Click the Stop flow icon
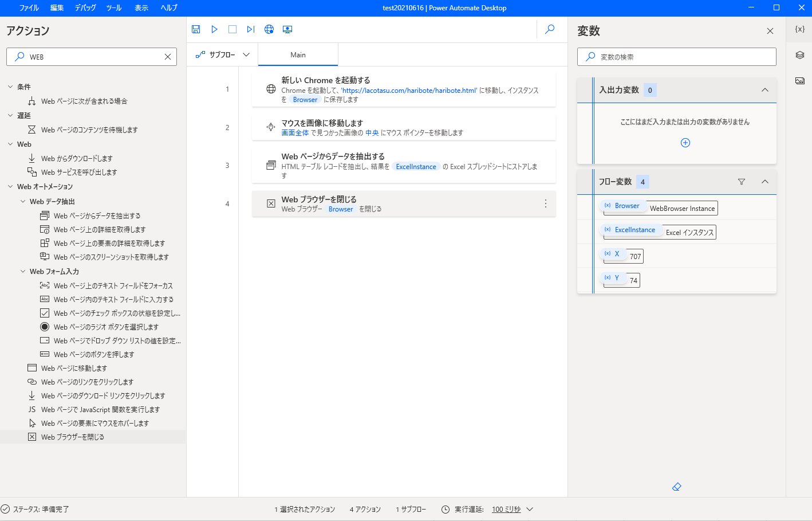This screenshot has width=812, height=521. (x=232, y=29)
